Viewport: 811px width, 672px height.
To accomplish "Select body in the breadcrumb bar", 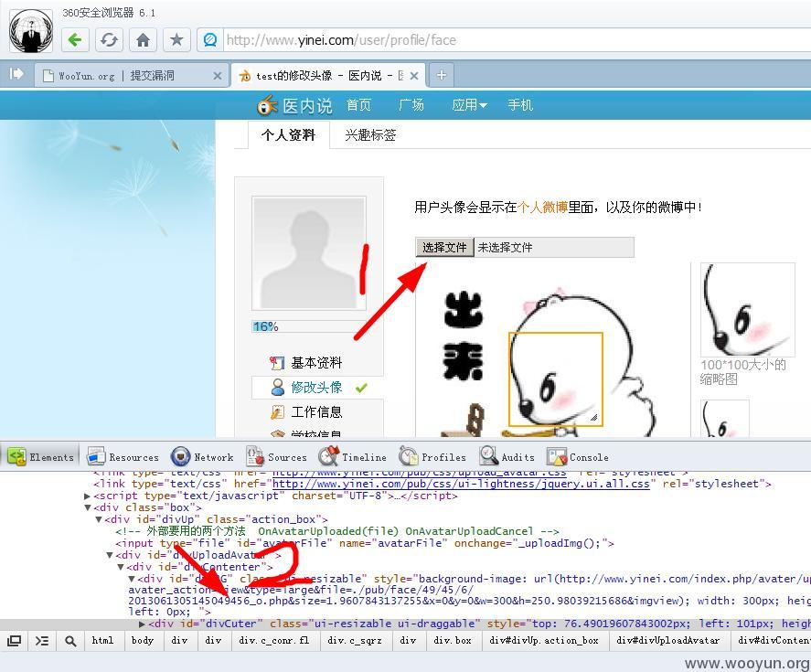I will point(143,640).
